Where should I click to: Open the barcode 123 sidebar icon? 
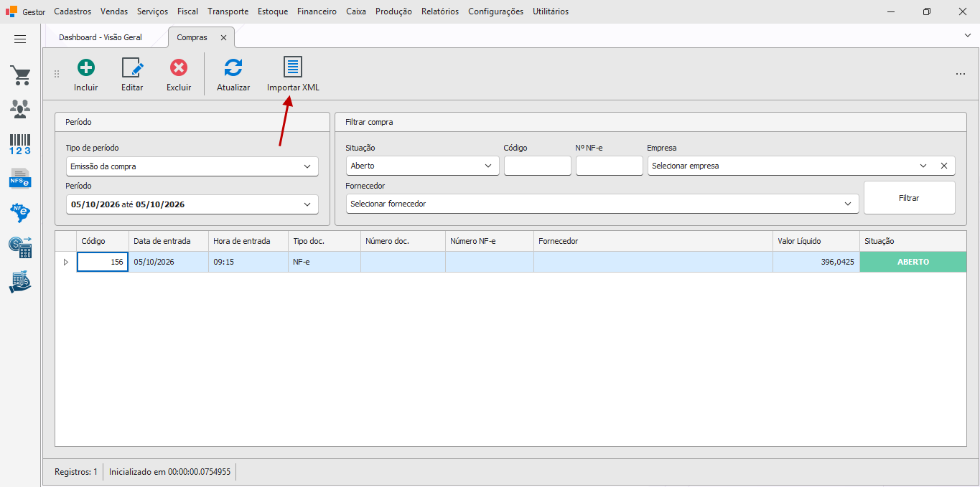tap(20, 143)
